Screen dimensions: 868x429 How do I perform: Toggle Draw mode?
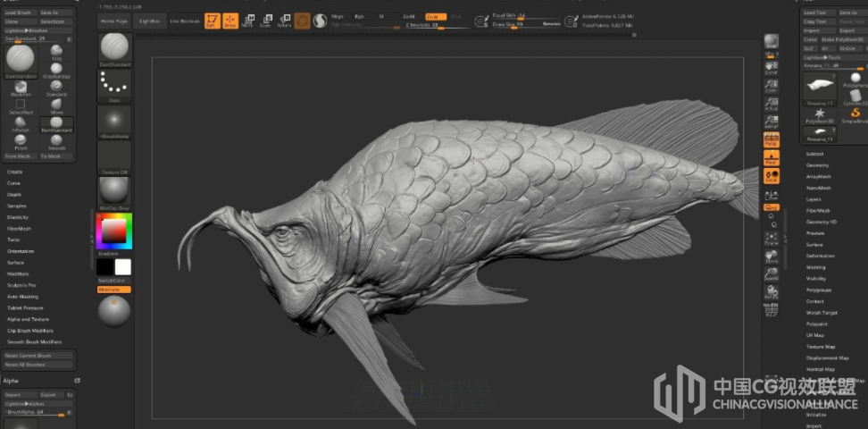click(x=230, y=21)
